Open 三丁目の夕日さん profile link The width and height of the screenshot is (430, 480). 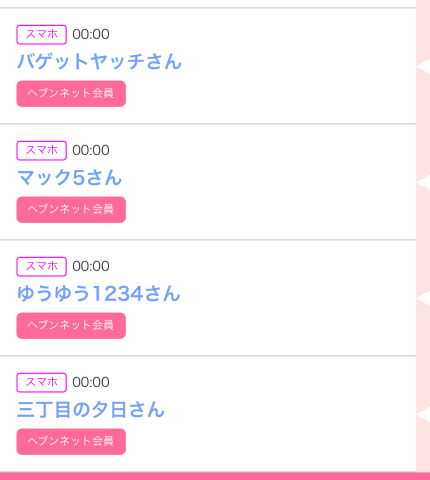point(91,409)
